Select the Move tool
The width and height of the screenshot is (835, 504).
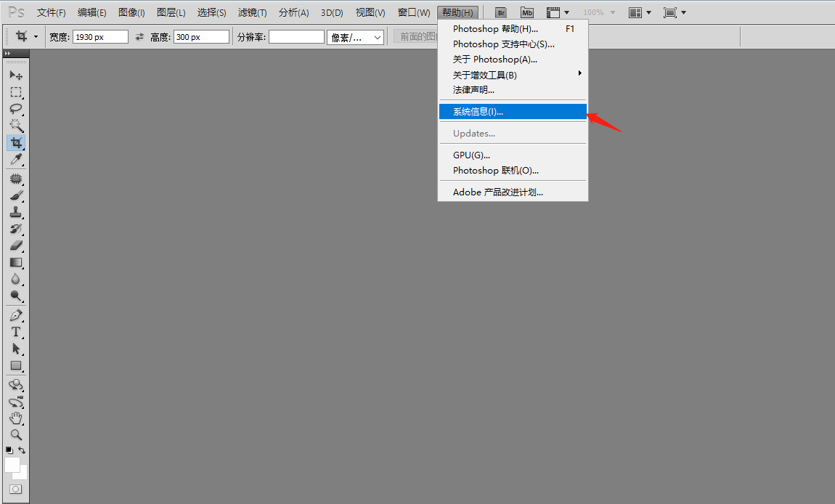16,75
